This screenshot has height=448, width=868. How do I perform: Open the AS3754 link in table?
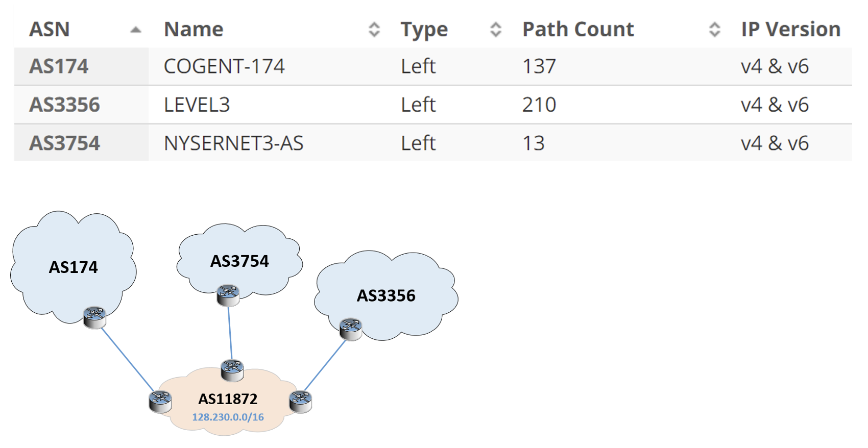click(64, 143)
